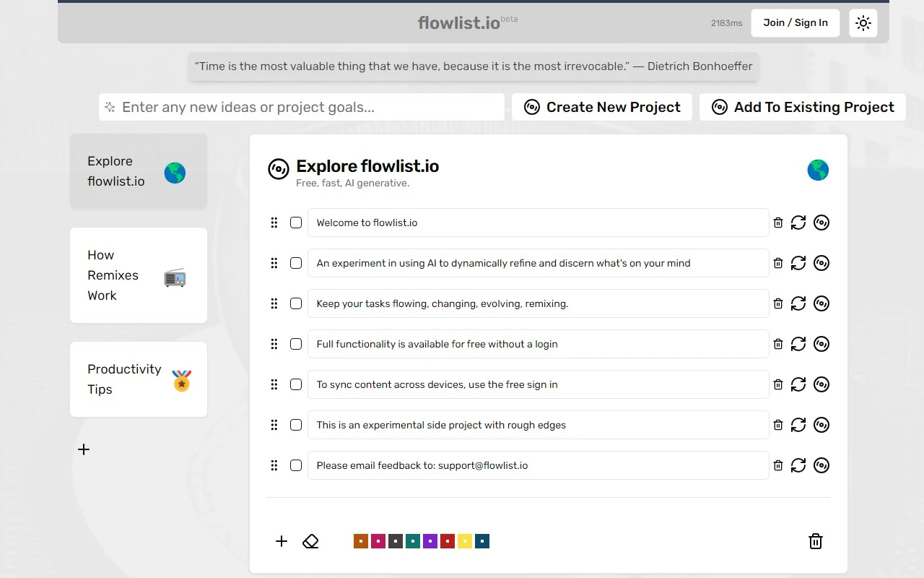The width and height of the screenshot is (924, 578).
Task: Select the purple color swatch
Action: [x=430, y=541]
